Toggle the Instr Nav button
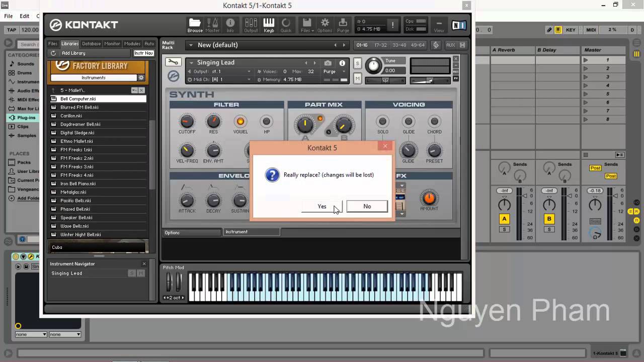 tap(144, 53)
